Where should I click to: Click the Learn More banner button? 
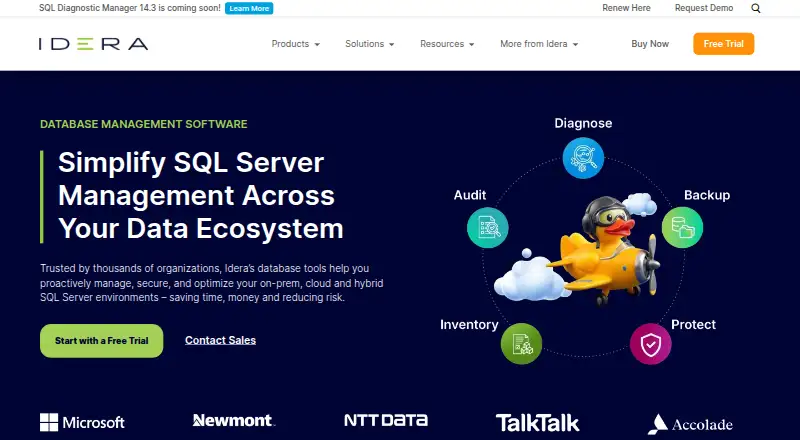(249, 8)
